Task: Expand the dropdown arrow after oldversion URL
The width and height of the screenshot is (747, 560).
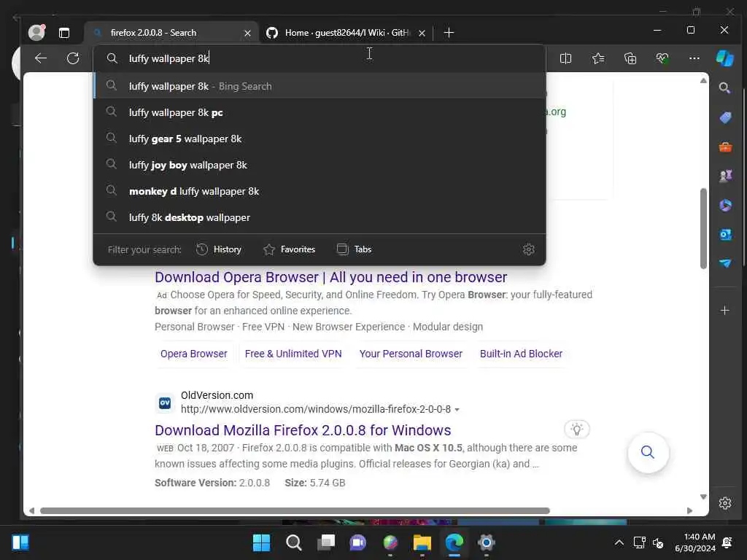Action: coord(457,410)
